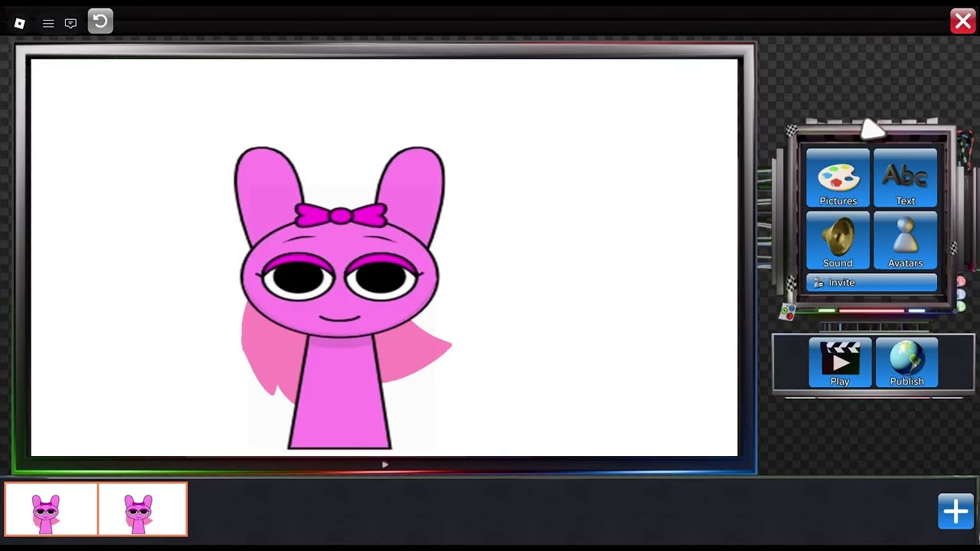Close the editor with red X
The height and width of the screenshot is (551, 980).
962,21
